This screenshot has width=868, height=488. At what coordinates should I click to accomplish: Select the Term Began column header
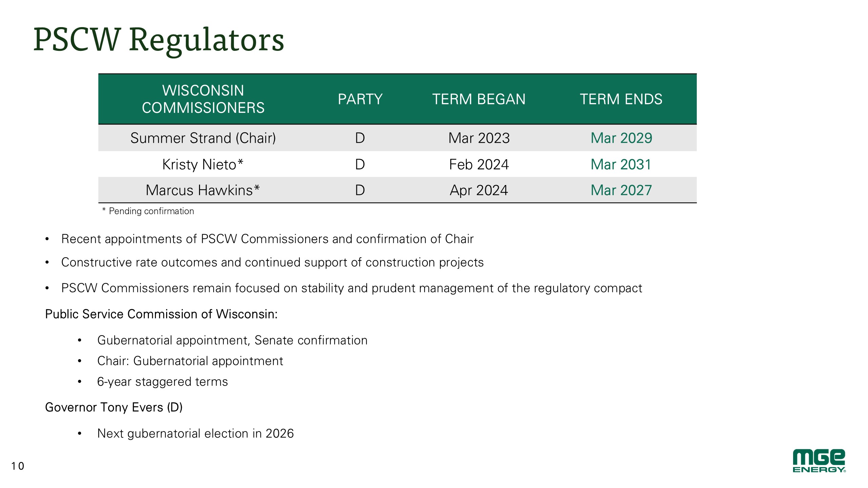point(479,99)
